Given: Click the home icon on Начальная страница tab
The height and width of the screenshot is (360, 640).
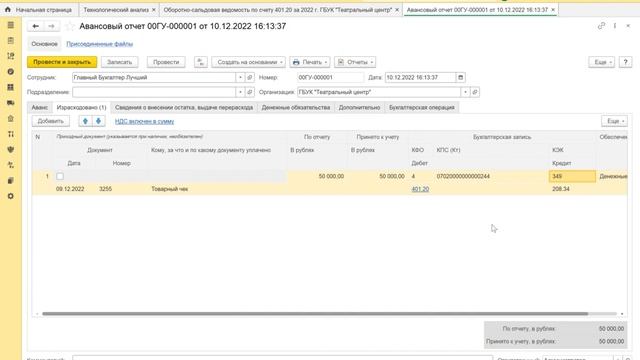Looking at the screenshot, I should tap(7, 9).
